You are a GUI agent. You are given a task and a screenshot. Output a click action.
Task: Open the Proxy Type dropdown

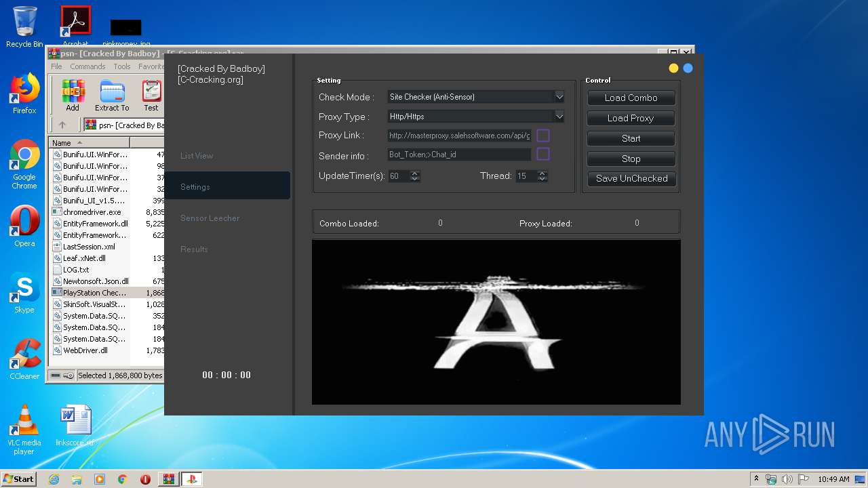click(559, 117)
